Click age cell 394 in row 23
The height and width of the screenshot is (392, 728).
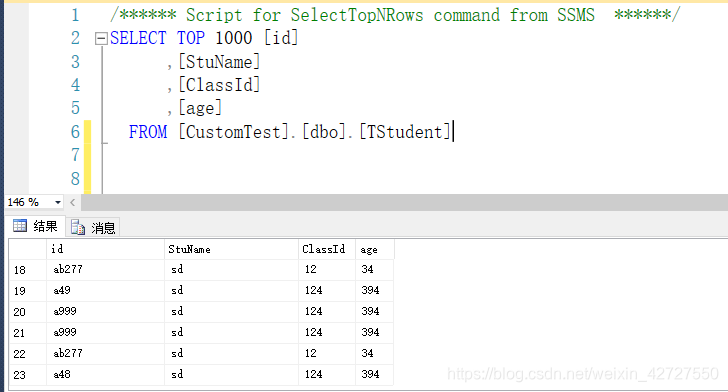pos(375,375)
